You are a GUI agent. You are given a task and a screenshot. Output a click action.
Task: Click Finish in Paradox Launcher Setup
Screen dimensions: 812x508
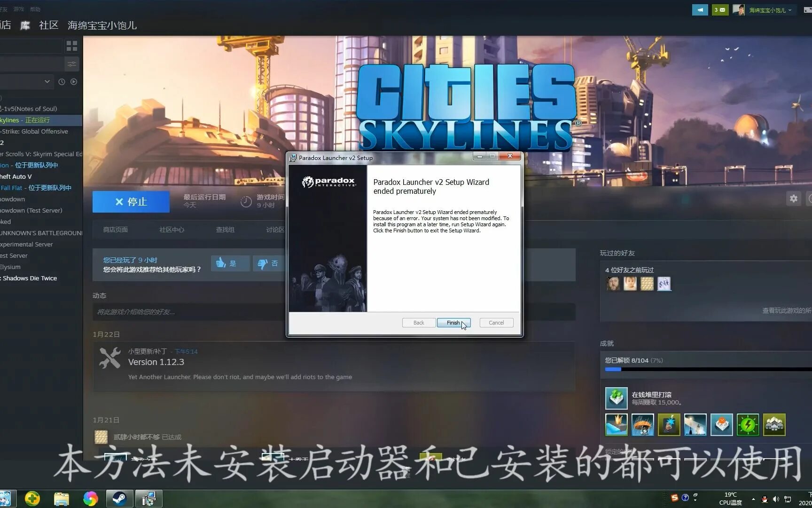point(453,323)
